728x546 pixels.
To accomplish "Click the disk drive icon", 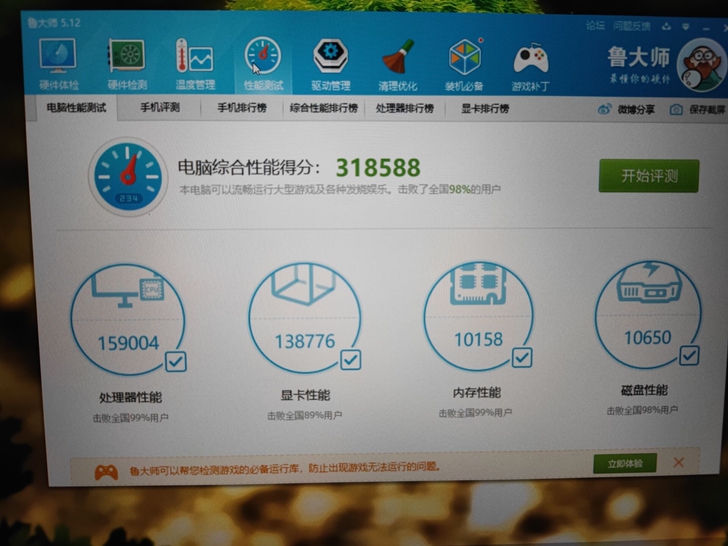I will tap(649, 282).
